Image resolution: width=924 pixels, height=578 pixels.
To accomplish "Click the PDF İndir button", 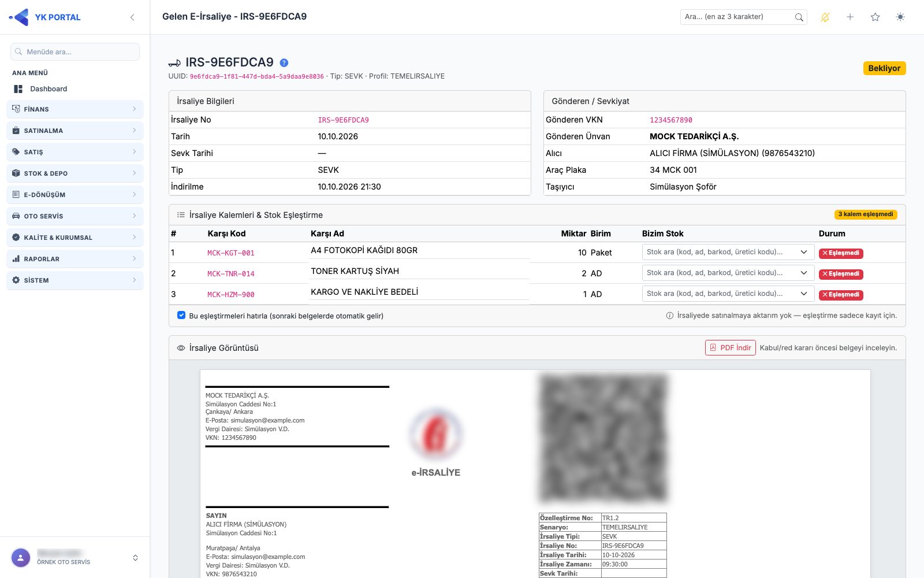I will tap(730, 347).
